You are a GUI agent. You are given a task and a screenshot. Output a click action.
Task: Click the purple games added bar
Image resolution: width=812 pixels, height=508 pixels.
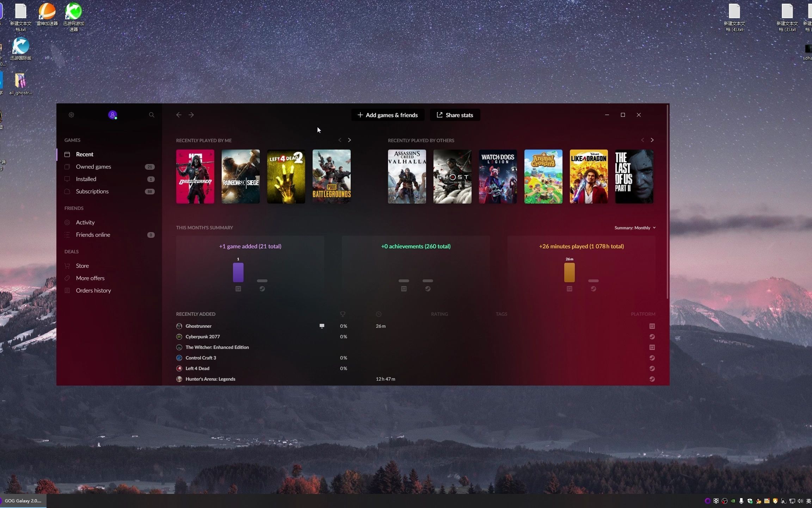click(238, 272)
